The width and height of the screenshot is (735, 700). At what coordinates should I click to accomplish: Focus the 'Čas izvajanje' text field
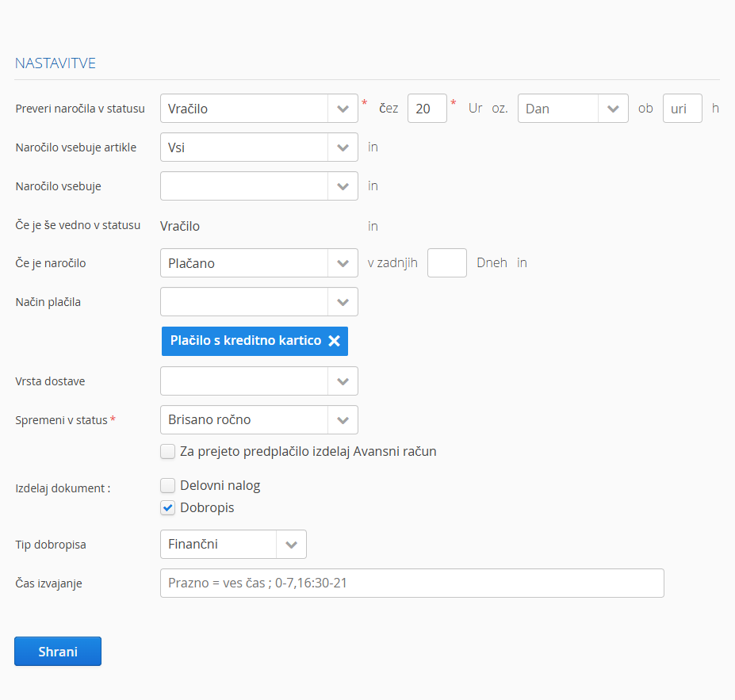click(412, 583)
